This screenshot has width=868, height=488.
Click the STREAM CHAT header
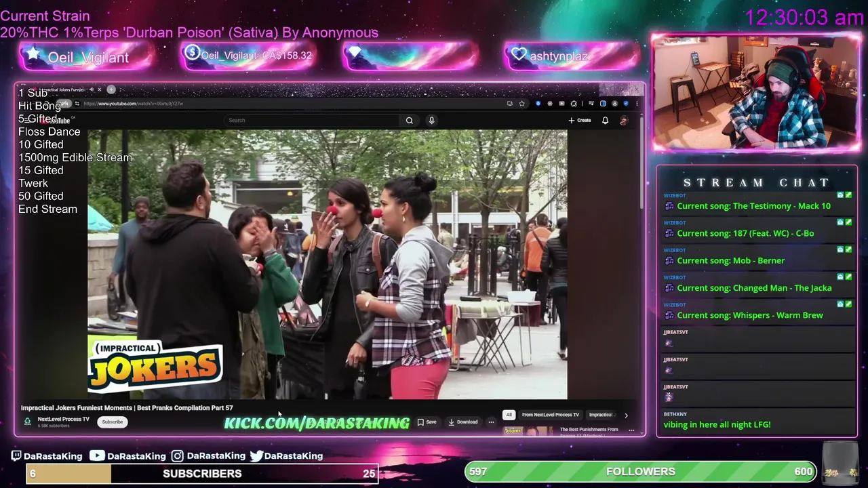756,182
